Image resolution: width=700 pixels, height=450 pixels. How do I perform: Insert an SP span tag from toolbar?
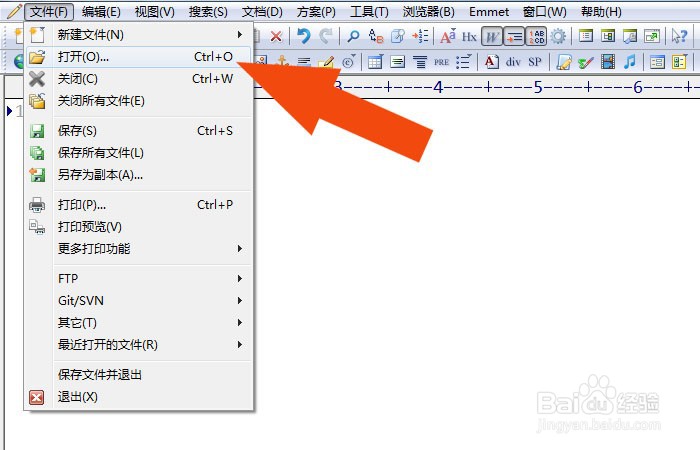[x=535, y=62]
